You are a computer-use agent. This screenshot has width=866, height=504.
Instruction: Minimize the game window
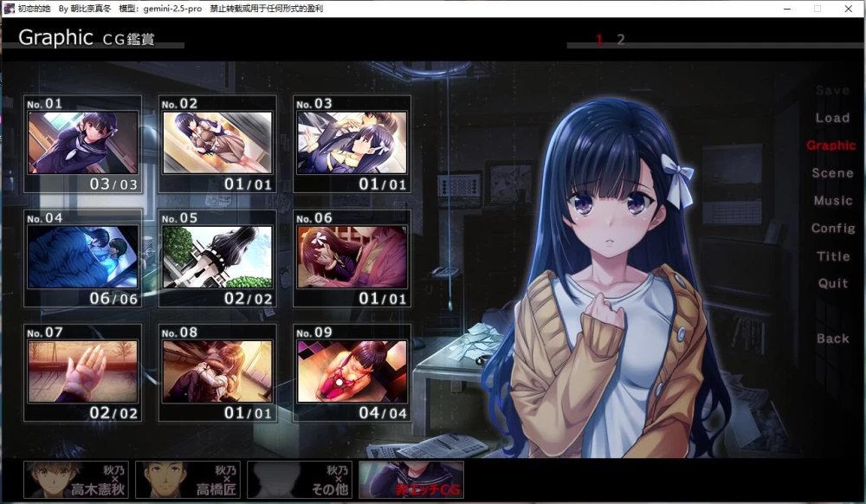787,9
